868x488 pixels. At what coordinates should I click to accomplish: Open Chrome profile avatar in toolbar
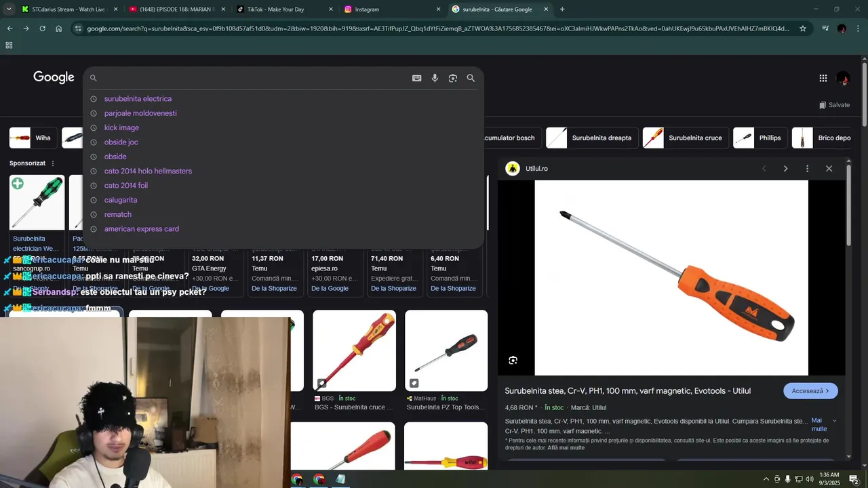click(842, 28)
